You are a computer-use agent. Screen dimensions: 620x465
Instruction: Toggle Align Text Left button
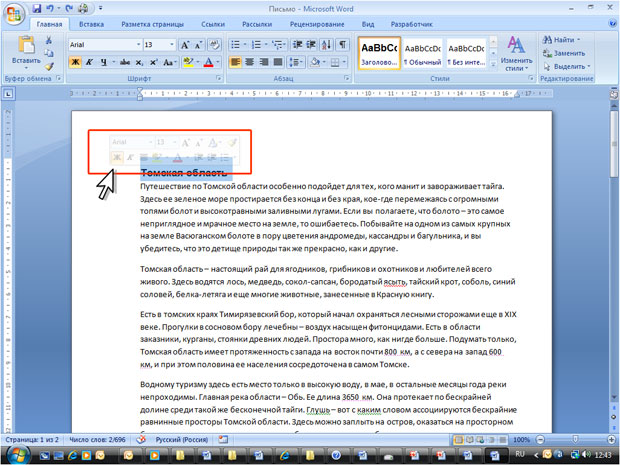pyautogui.click(x=235, y=62)
